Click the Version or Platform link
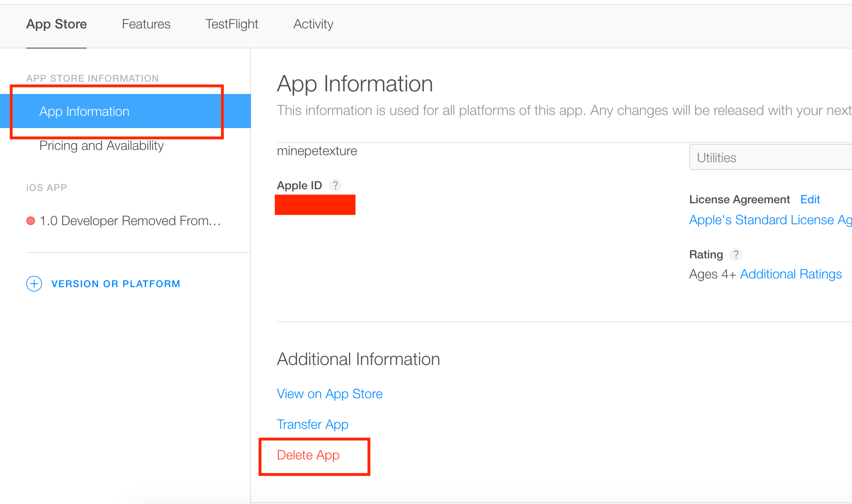 [115, 284]
